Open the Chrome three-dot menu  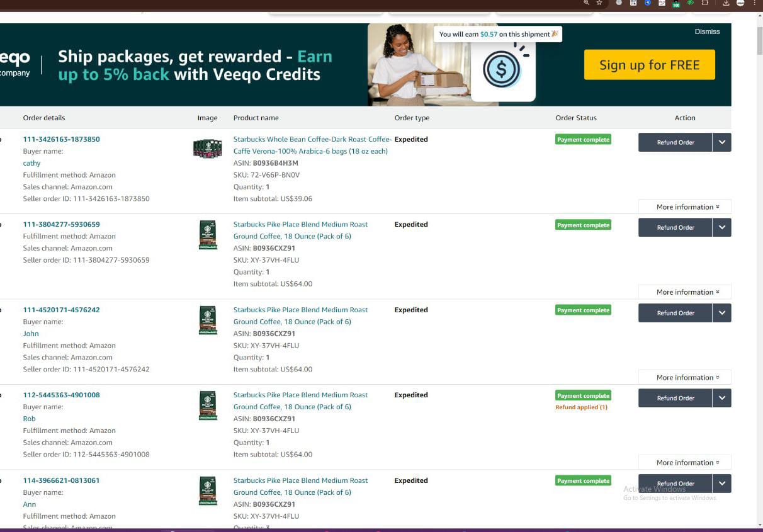[754, 3]
